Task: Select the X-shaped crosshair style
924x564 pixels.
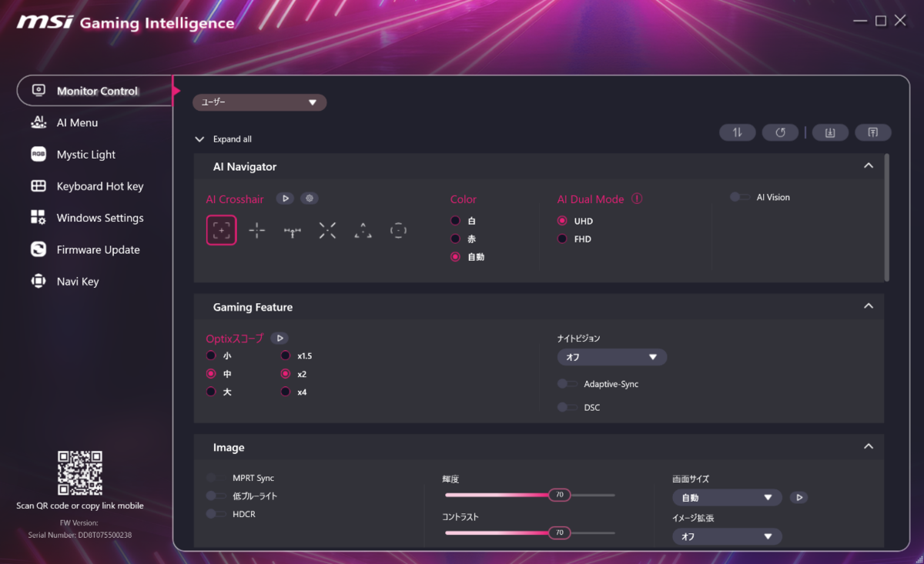Action: [327, 230]
